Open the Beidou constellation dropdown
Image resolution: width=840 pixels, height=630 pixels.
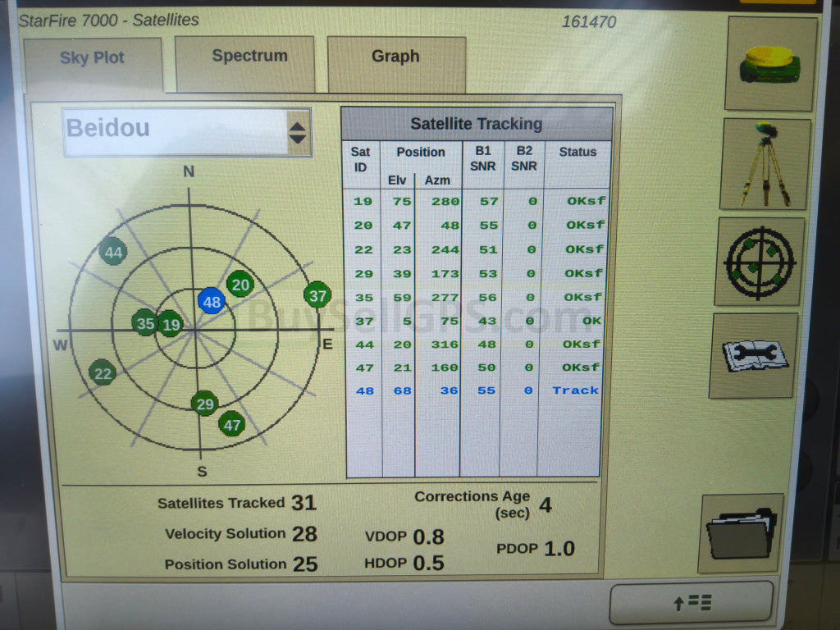[x=186, y=132]
